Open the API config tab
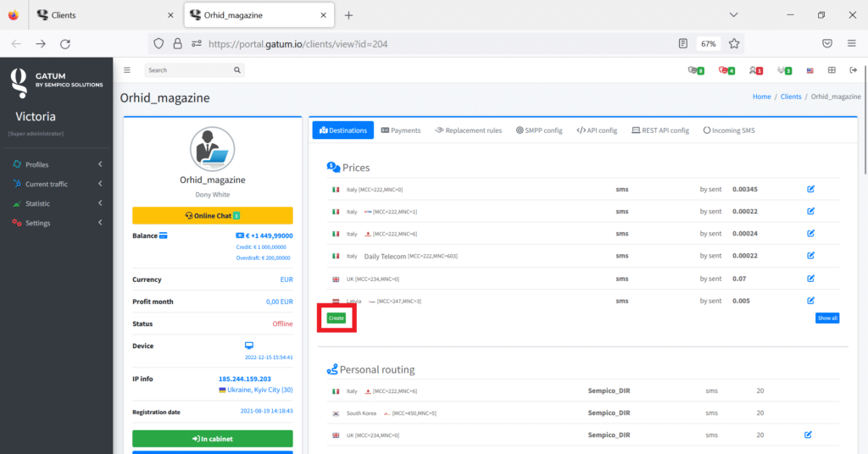This screenshot has width=868, height=454. pyautogui.click(x=597, y=130)
